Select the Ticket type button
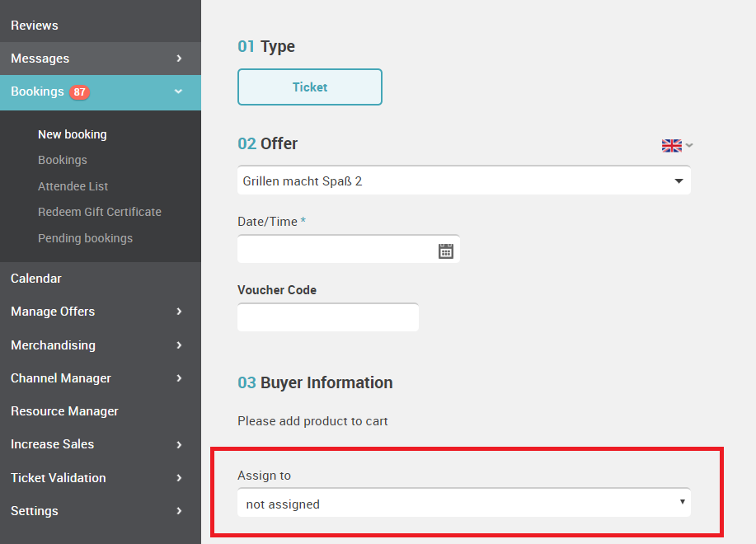The width and height of the screenshot is (756, 544). click(310, 87)
